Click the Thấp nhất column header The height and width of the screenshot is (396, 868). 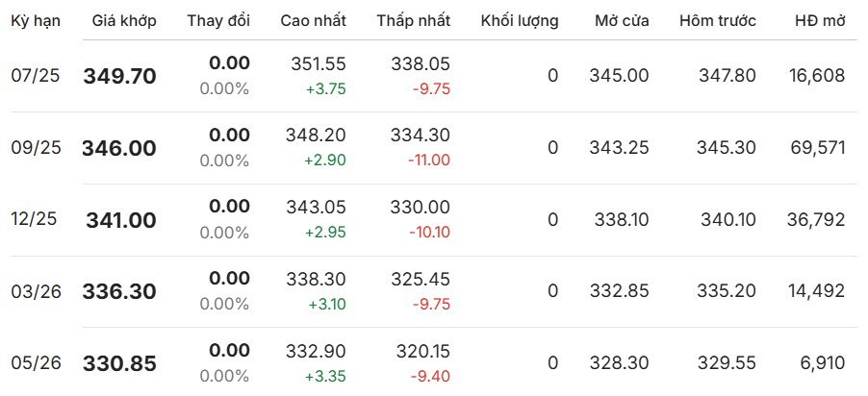coord(414,21)
